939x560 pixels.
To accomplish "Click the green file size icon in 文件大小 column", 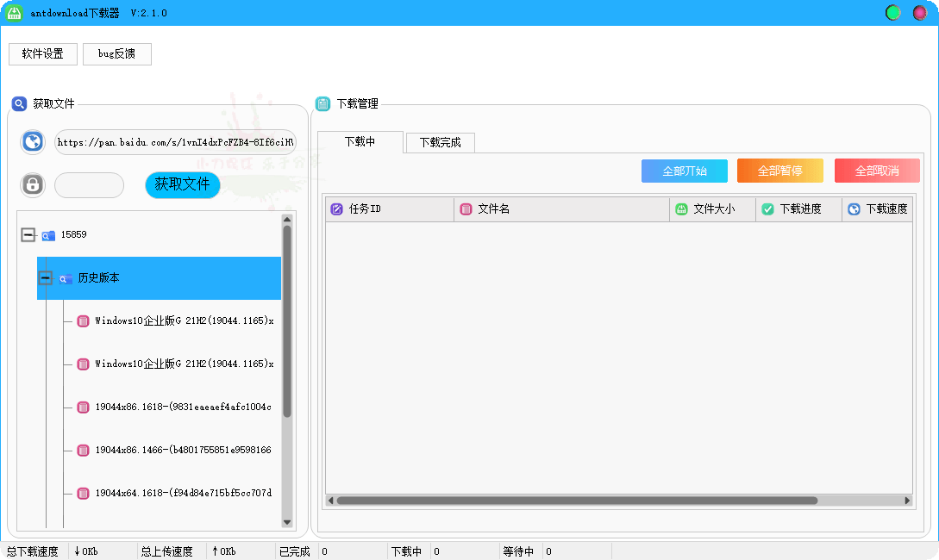I will point(680,208).
